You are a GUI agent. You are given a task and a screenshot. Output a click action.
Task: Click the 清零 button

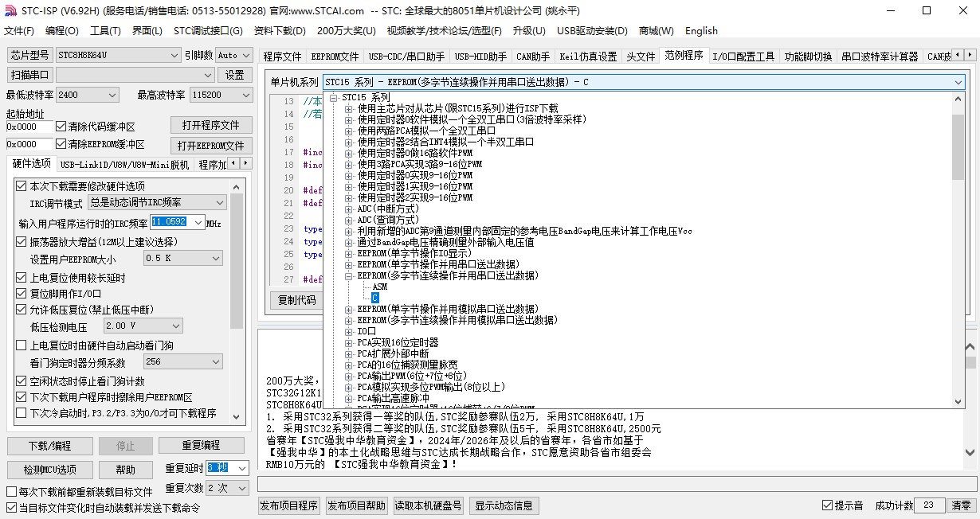(961, 505)
